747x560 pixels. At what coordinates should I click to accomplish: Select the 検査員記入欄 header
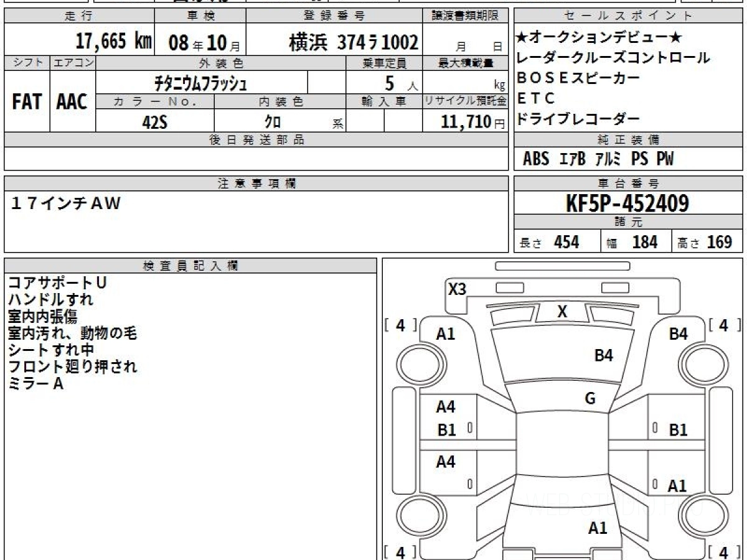[x=190, y=266]
